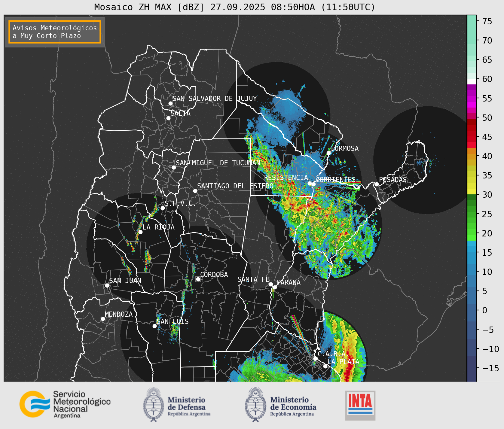Select the Paraná city marker dot
This screenshot has height=429, width=504.
pos(275,288)
